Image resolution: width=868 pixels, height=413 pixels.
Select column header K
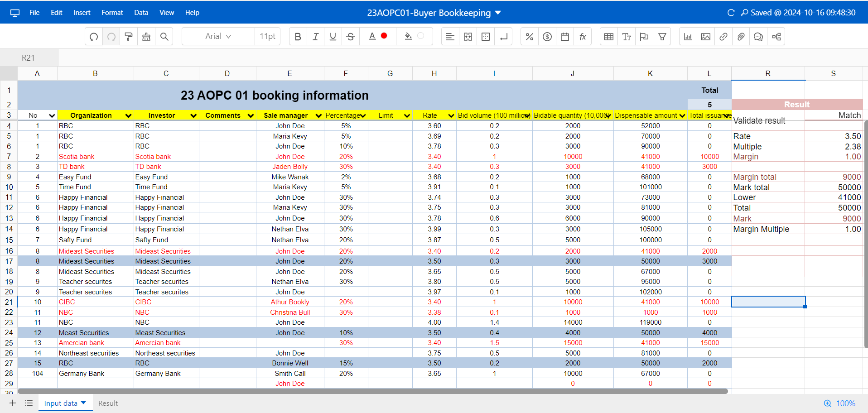point(650,73)
